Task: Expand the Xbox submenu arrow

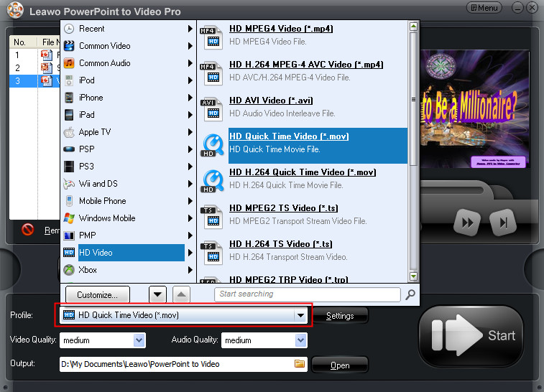Action: [x=190, y=270]
